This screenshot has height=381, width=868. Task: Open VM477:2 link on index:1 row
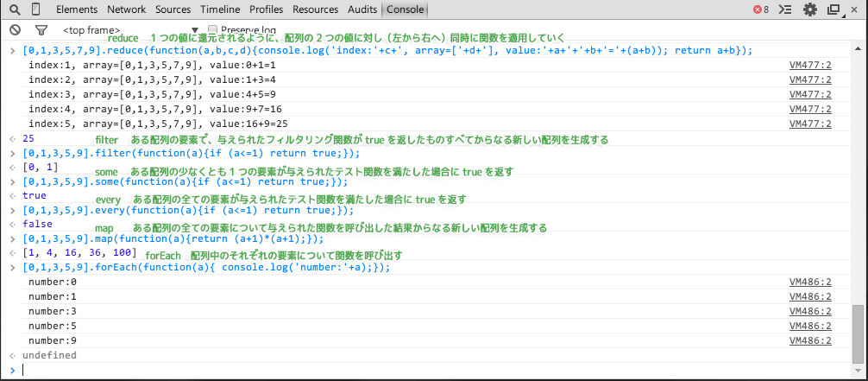click(810, 66)
